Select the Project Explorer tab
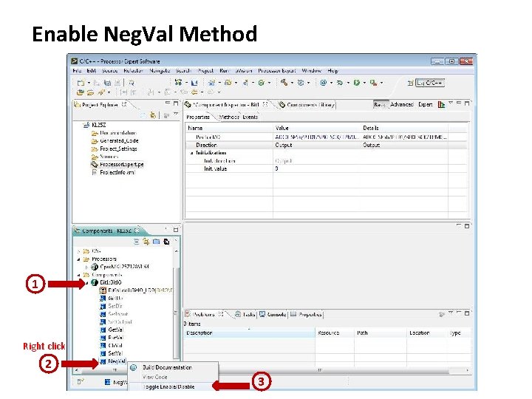The height and width of the screenshot is (399, 532). pyautogui.click(x=100, y=105)
